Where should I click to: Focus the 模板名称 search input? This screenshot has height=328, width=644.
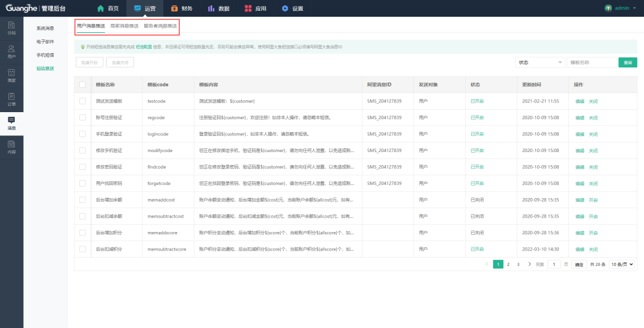(592, 63)
